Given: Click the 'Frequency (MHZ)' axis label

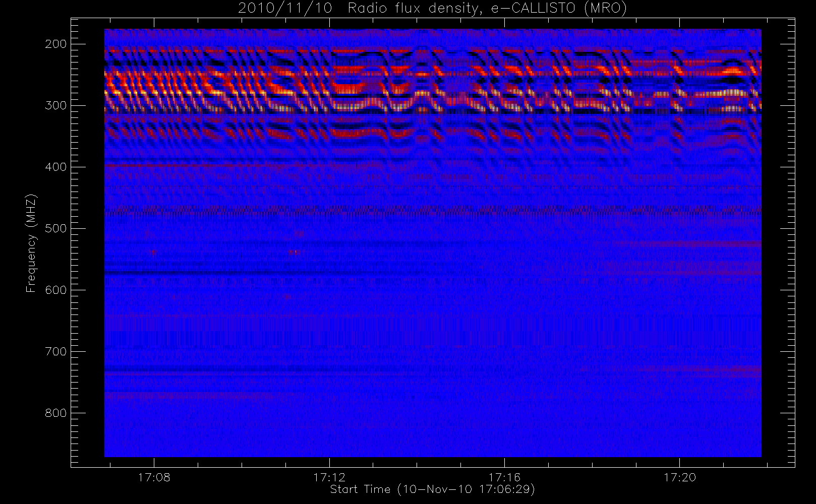Looking at the screenshot, I should point(31,243).
